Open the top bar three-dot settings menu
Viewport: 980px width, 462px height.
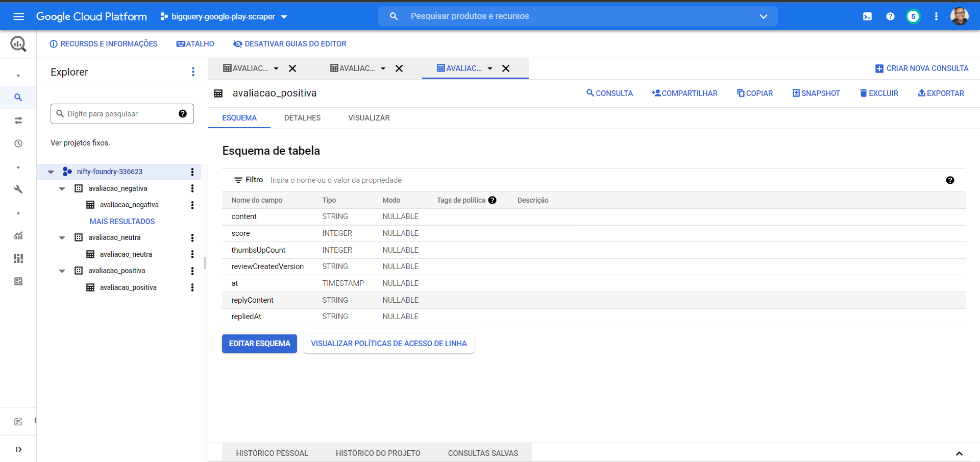(x=936, y=16)
